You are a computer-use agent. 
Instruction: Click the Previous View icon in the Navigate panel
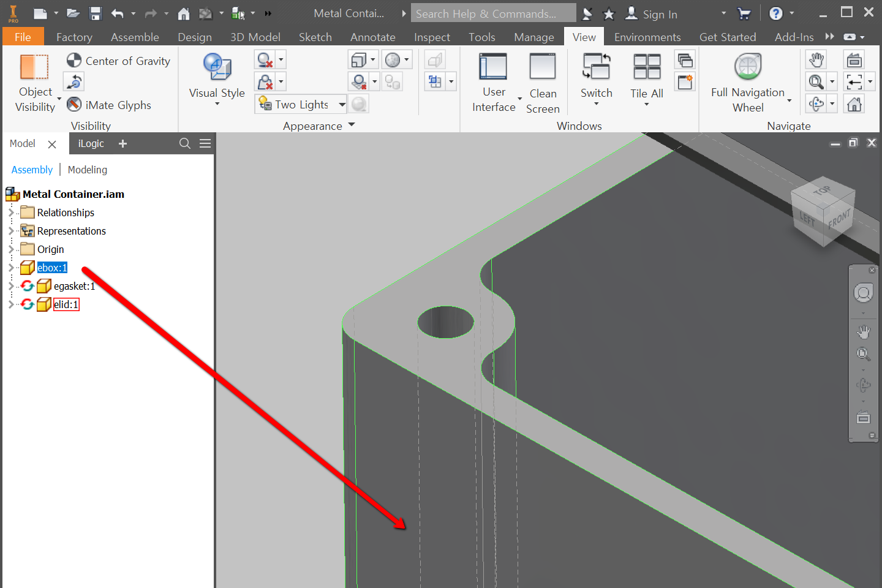coord(854,81)
